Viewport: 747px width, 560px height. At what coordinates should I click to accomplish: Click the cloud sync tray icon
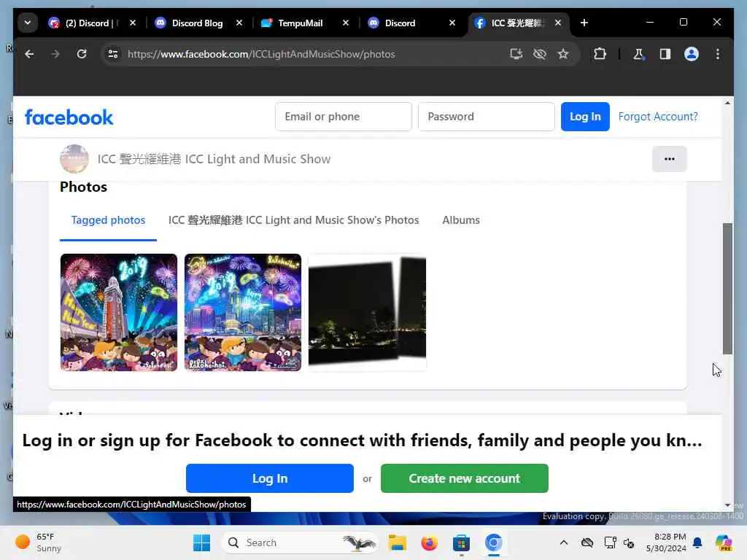(x=587, y=542)
